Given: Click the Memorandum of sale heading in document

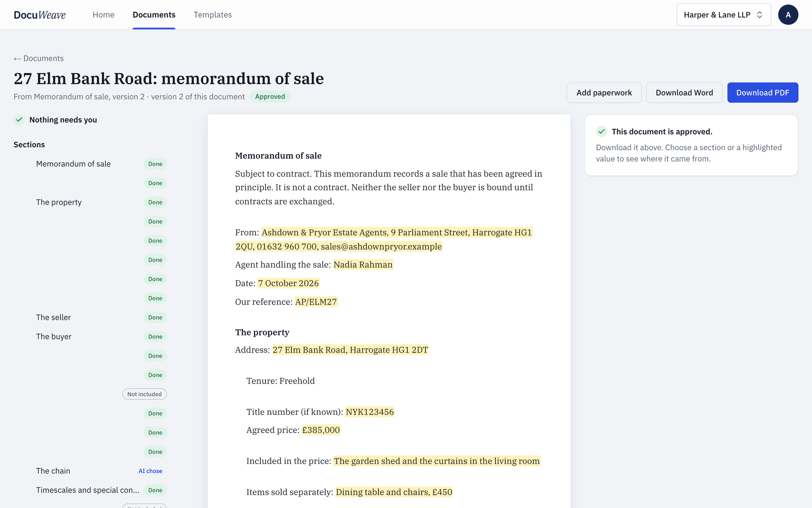Looking at the screenshot, I should (x=278, y=156).
